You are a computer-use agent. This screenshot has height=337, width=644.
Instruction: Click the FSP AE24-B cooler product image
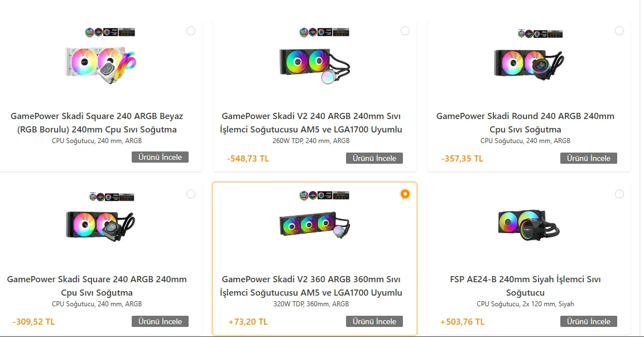pyautogui.click(x=528, y=225)
